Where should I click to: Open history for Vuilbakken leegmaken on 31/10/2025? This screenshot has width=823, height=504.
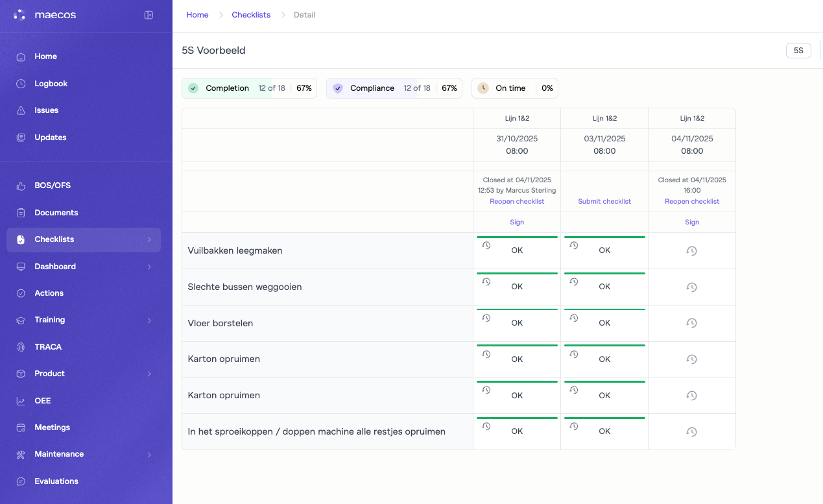(486, 245)
